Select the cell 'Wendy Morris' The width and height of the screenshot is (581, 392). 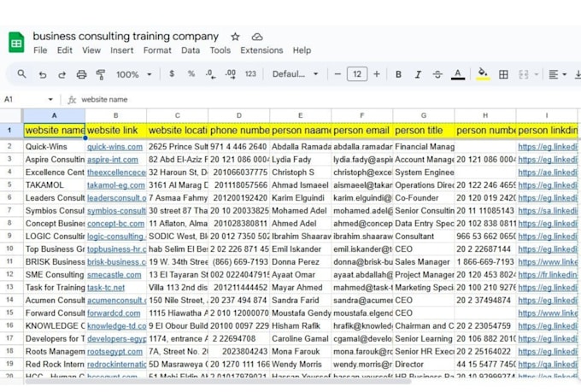pyautogui.click(x=301, y=364)
